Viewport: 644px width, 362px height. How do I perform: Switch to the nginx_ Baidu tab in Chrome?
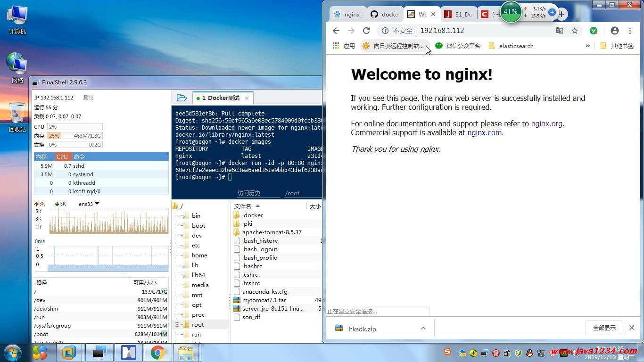(x=348, y=14)
